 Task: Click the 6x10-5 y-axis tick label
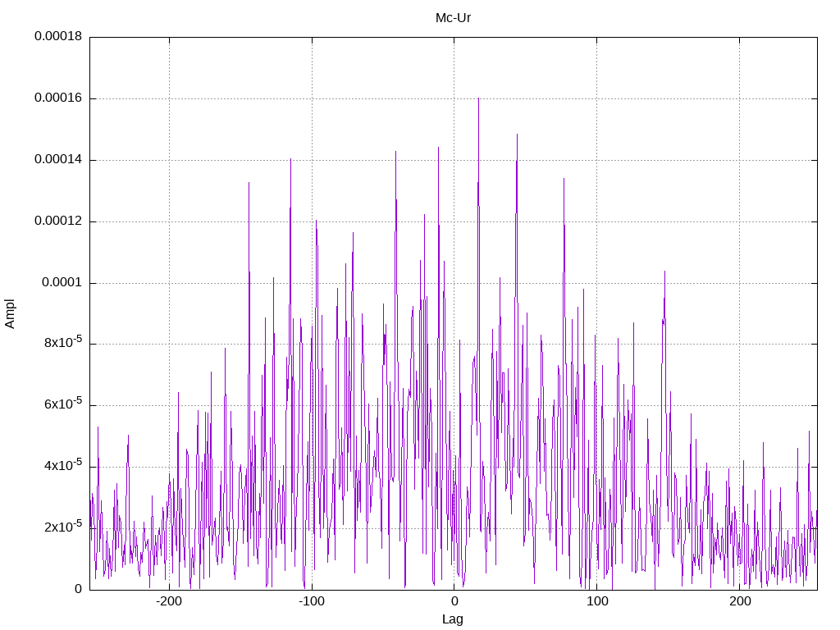point(63,404)
